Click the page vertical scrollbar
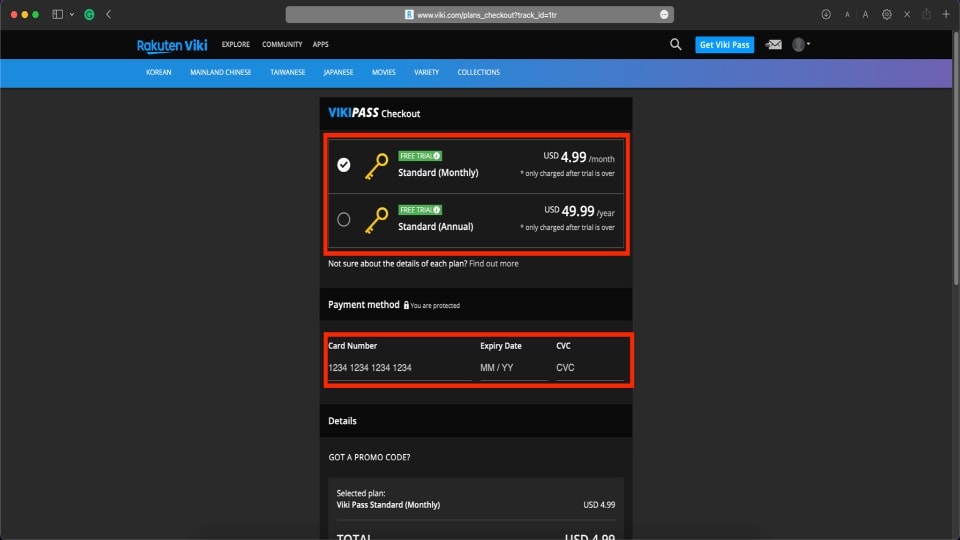 click(956, 158)
